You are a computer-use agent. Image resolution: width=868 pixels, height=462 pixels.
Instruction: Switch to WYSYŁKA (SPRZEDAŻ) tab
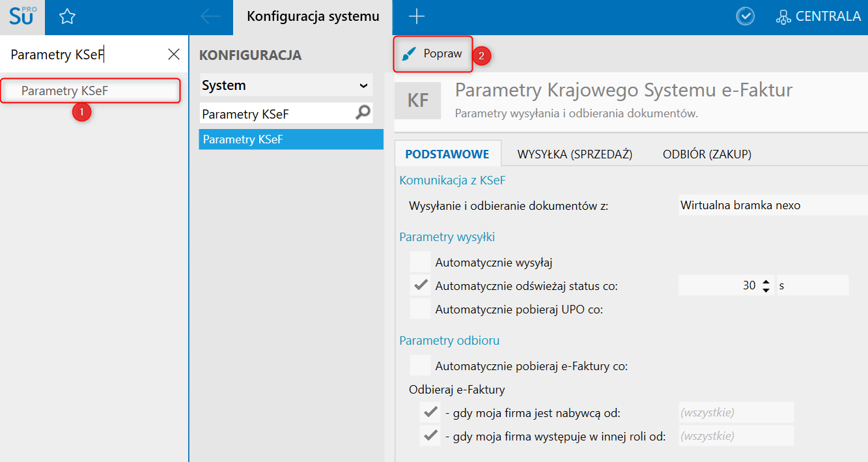pos(574,154)
